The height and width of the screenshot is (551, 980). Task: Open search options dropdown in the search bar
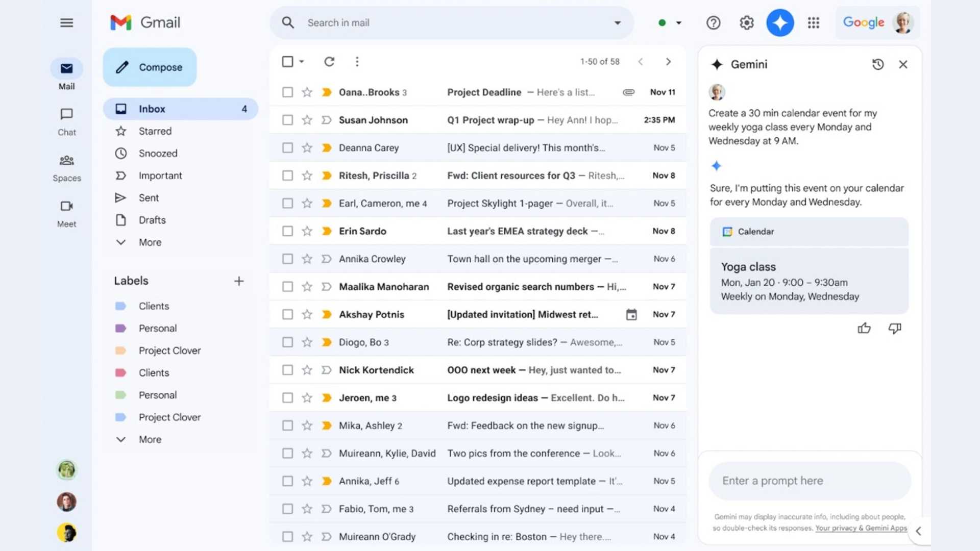(x=618, y=22)
